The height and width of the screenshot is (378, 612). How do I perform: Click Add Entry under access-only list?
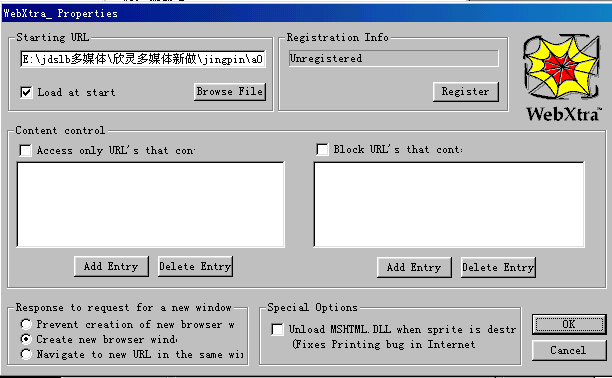click(x=111, y=267)
